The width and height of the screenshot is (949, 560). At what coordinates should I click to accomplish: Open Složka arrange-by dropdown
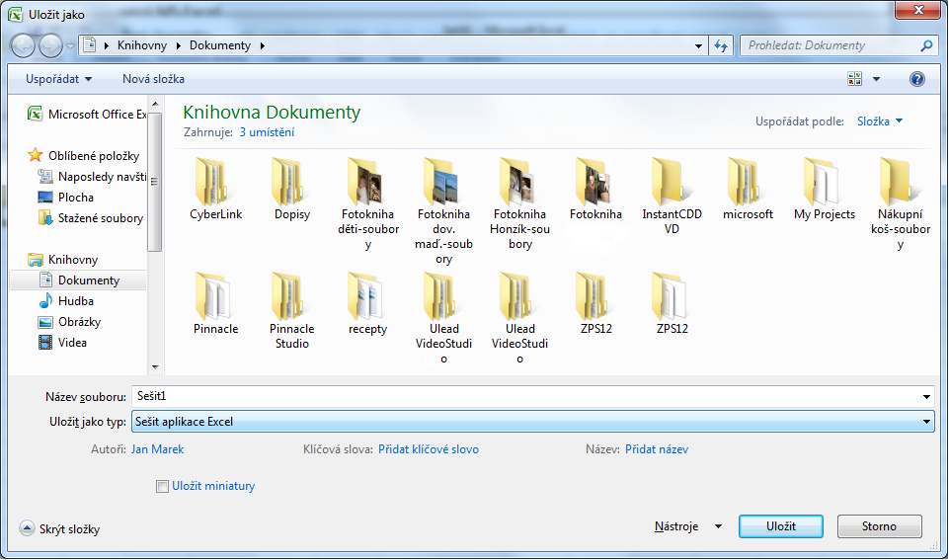(880, 121)
